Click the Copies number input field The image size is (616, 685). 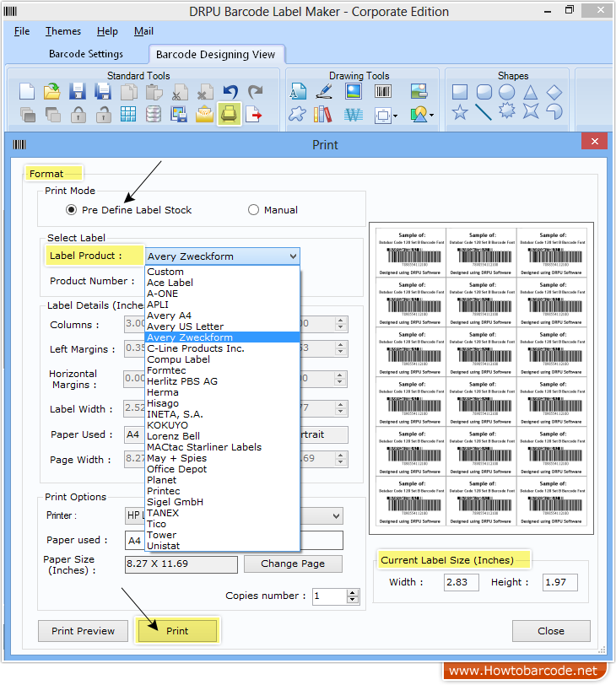(x=330, y=596)
